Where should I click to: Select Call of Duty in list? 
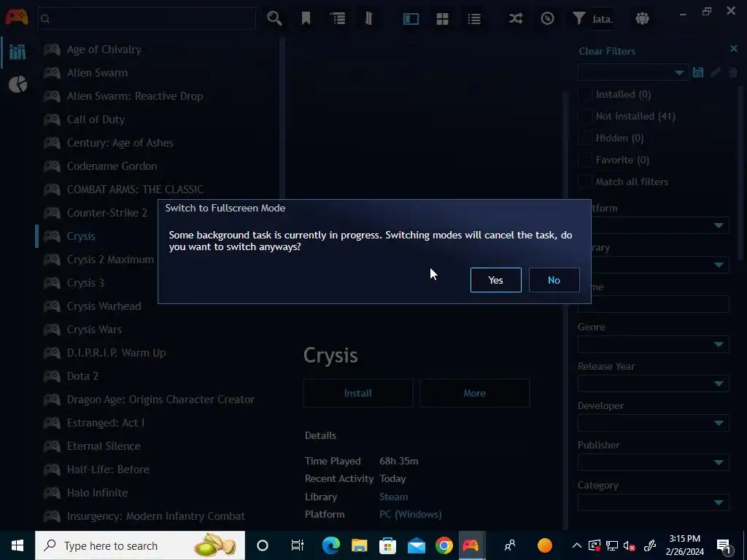96,120
